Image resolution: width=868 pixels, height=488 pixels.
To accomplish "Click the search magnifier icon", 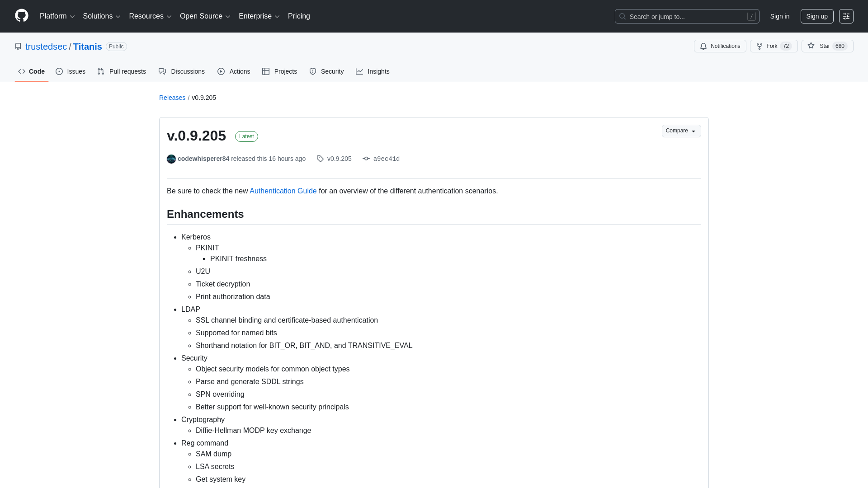I will [623, 16].
